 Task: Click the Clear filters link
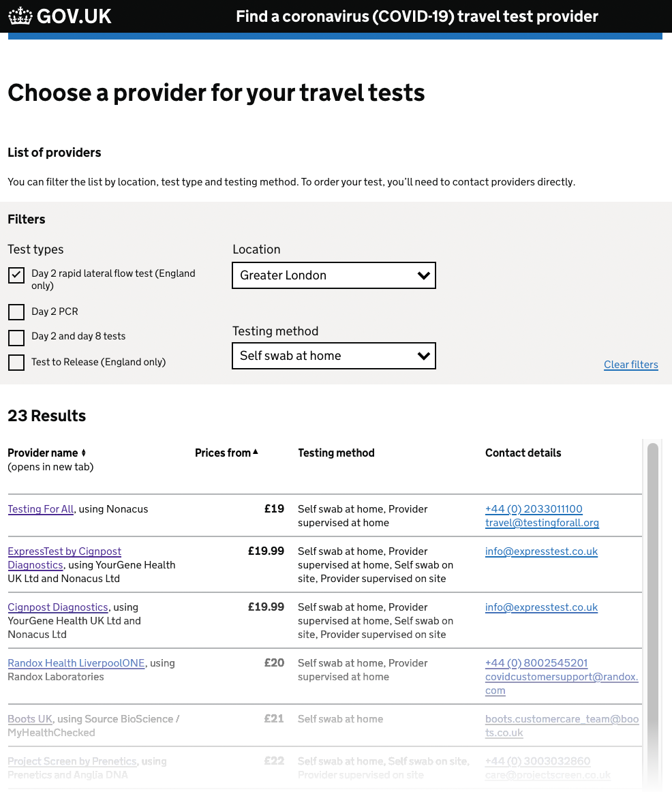tap(630, 365)
